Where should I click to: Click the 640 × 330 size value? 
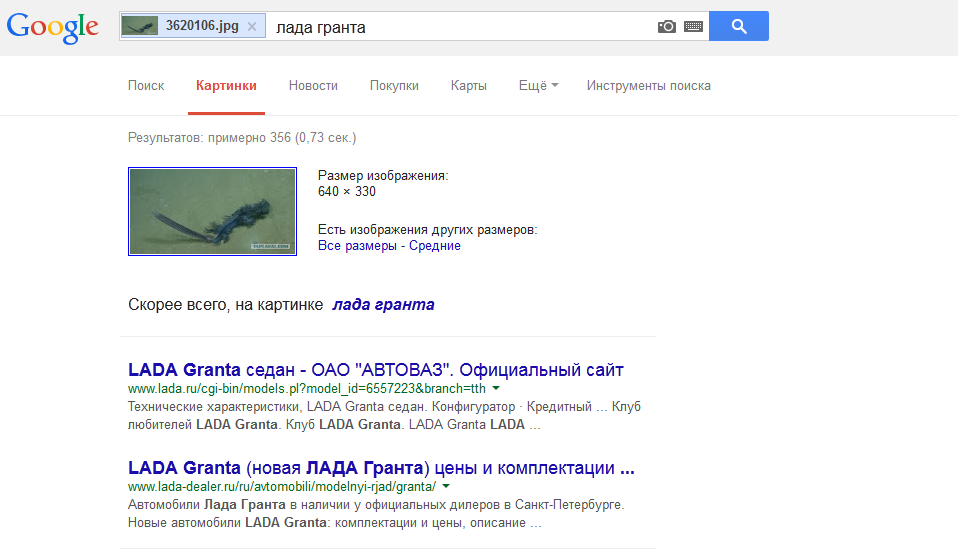346,191
